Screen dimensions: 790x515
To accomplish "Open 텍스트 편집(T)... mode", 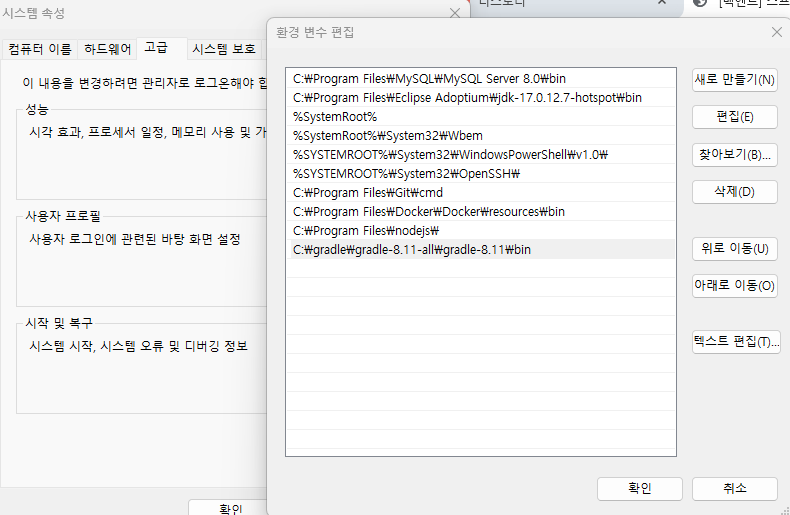I will 736,342.
